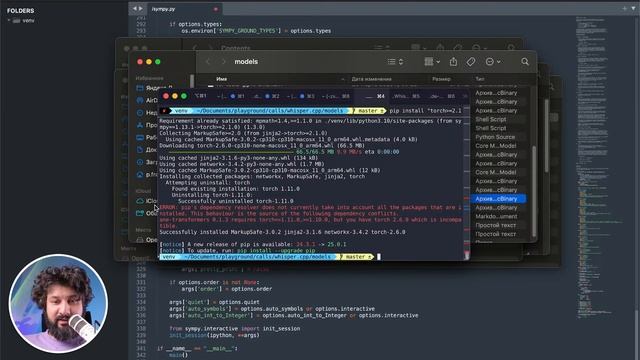Click terminal's yellow minimize button
The height and width of the screenshot is (360, 640).
pyautogui.click(x=175, y=96)
